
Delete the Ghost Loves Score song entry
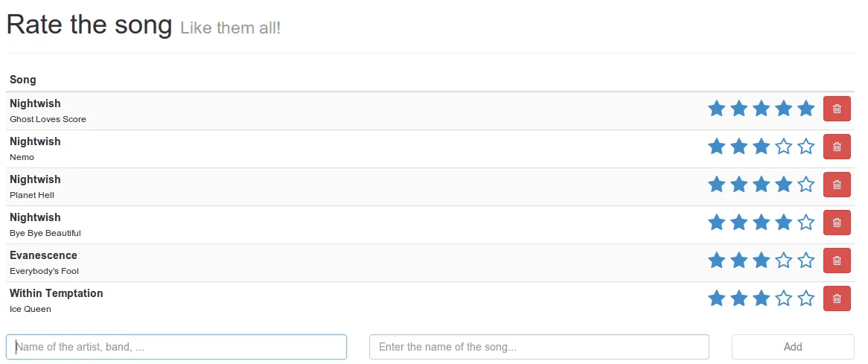tap(837, 109)
